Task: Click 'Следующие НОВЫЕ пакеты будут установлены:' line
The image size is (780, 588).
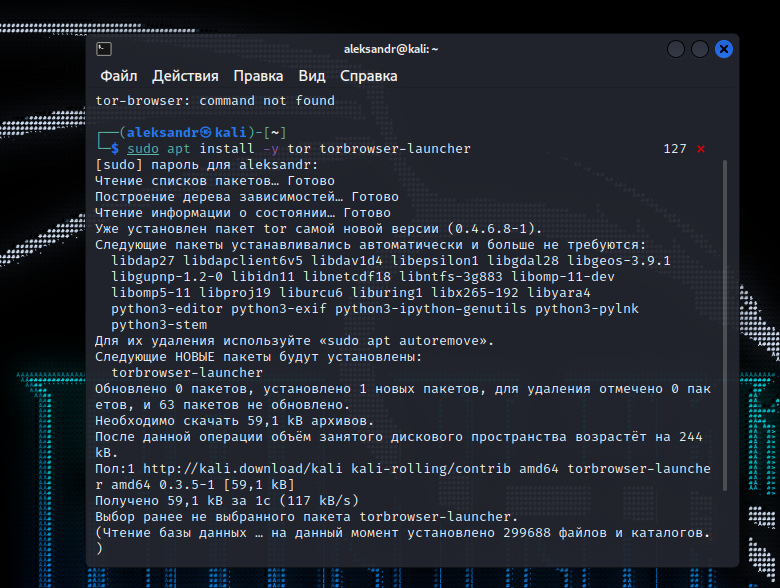Action: click(259, 357)
